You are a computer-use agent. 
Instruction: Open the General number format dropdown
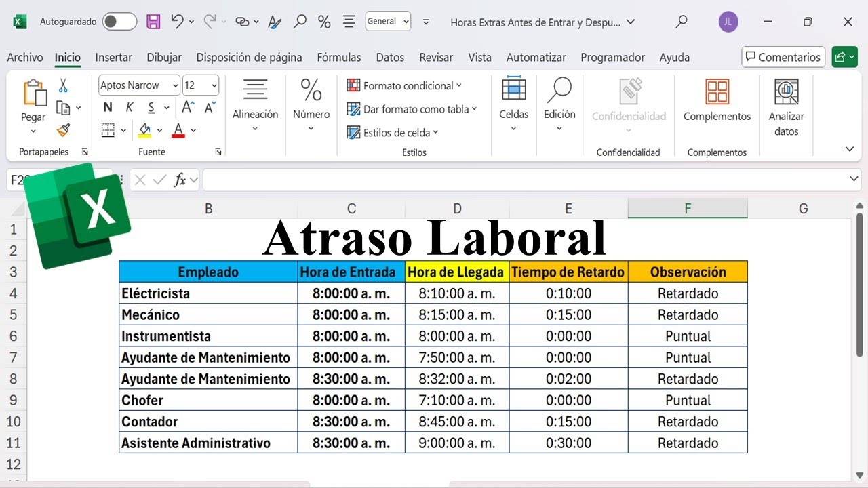point(406,22)
